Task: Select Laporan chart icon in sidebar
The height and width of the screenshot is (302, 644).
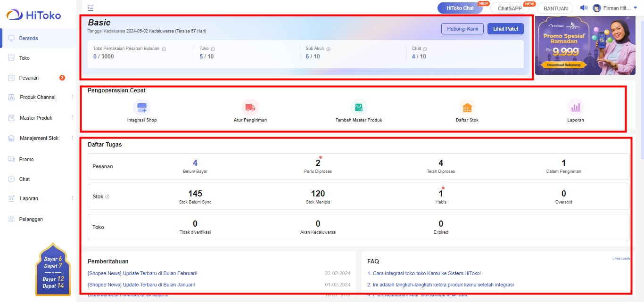Action: click(x=12, y=198)
